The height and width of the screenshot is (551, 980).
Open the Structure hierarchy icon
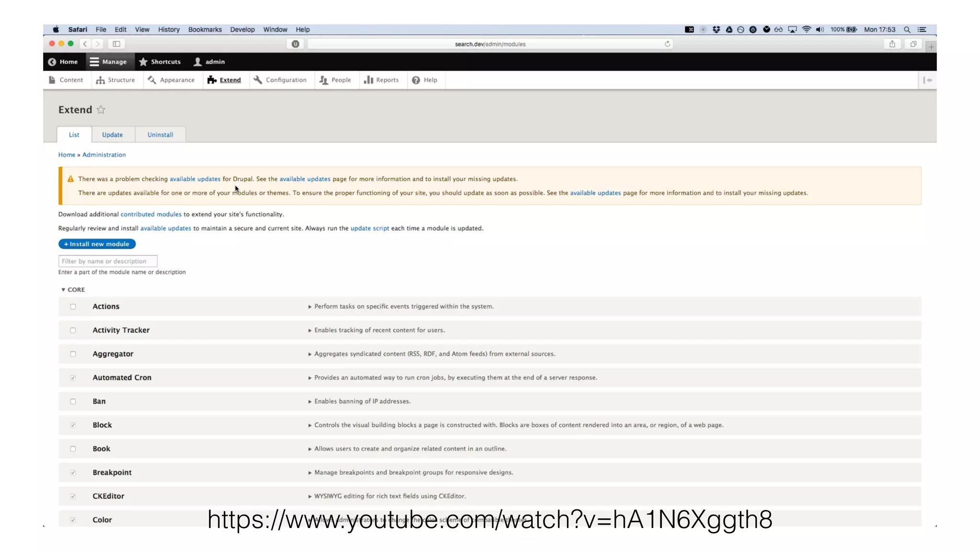tap(100, 80)
